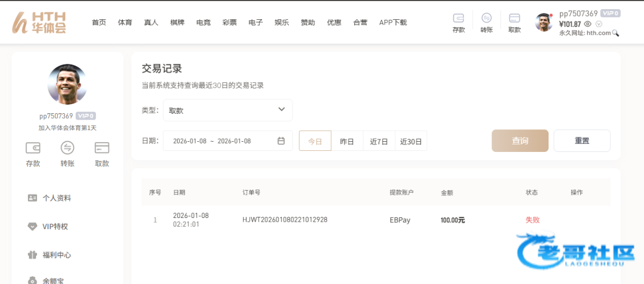Open sidebar 存款 wallet icon
Image resolution: width=644 pixels, height=284 pixels.
coord(33,148)
